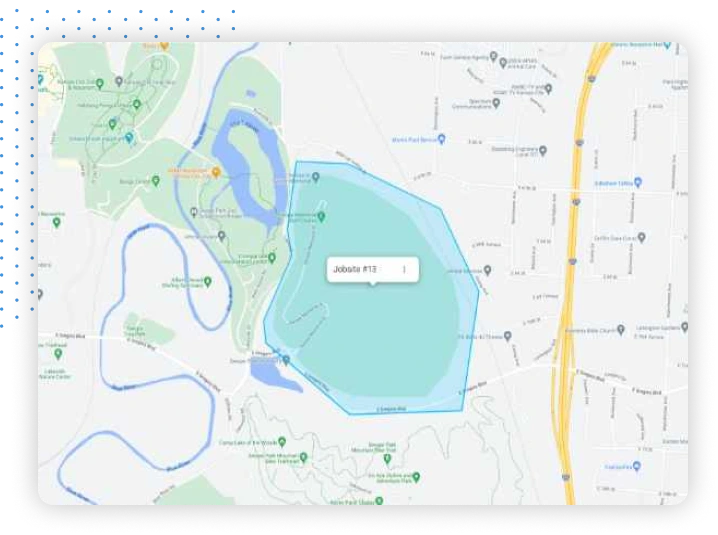This screenshot has width=718, height=535.
Task: Select the Go Ape Zipline park pin
Action: coord(416,477)
